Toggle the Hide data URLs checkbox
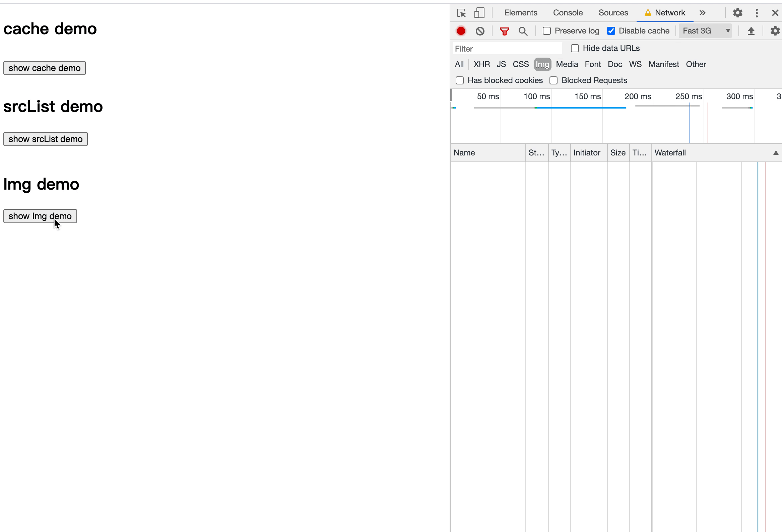The width and height of the screenshot is (782, 532). point(574,48)
